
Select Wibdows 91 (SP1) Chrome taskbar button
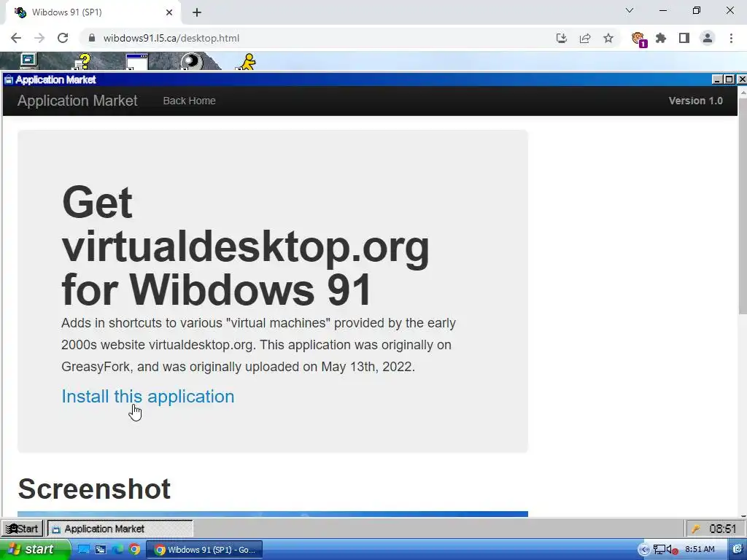[204, 550]
